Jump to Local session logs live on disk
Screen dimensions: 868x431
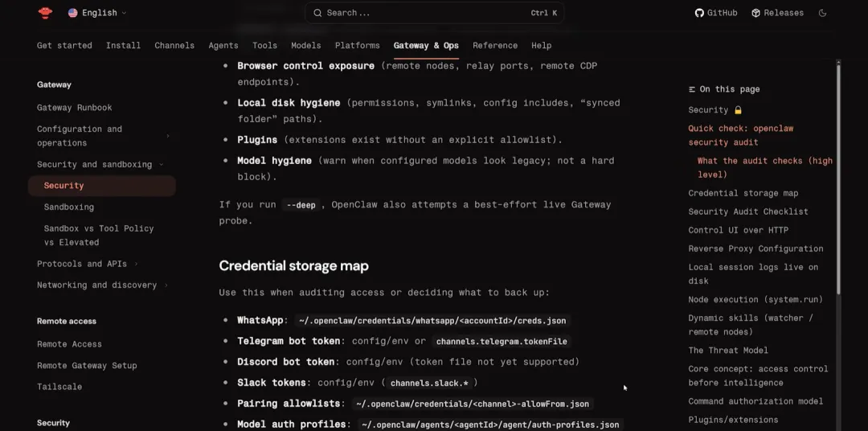tap(753, 273)
